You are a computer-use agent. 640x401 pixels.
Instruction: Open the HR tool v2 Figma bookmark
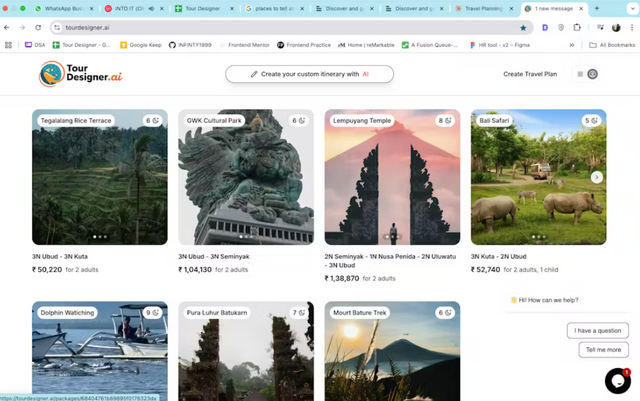tap(500, 45)
